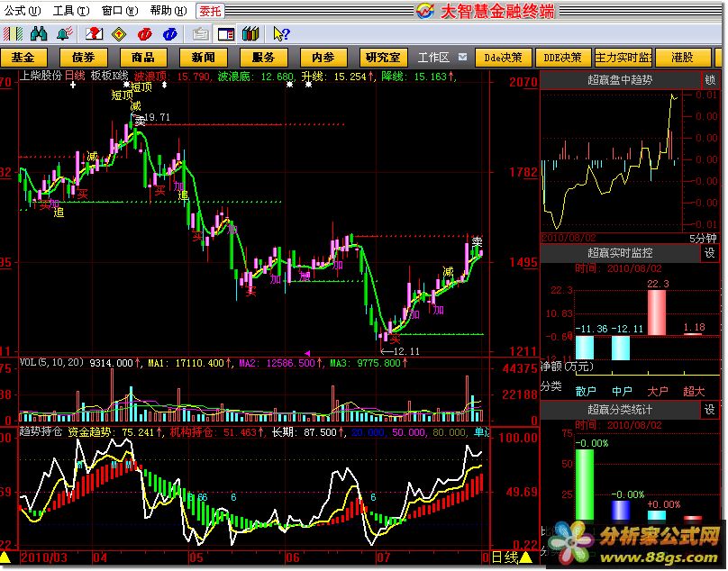Image resolution: width=728 pixels, height=571 pixels.
Task: Open the 公式 menu
Action: (22, 10)
